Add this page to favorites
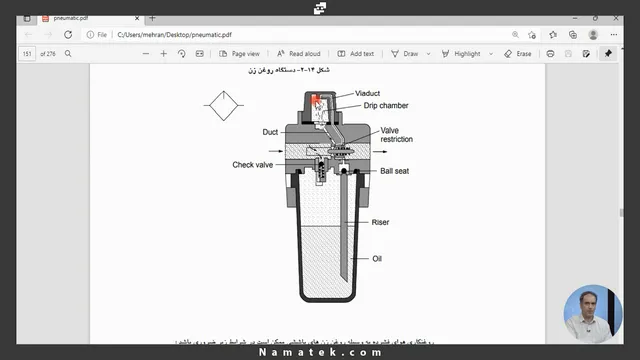The width and height of the screenshot is (640, 360). (x=532, y=35)
